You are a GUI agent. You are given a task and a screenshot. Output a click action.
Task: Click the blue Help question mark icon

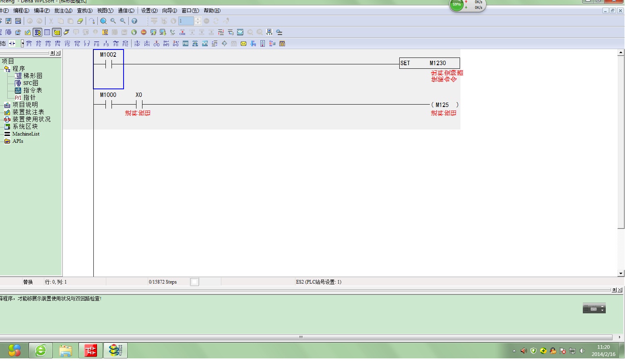pos(134,21)
